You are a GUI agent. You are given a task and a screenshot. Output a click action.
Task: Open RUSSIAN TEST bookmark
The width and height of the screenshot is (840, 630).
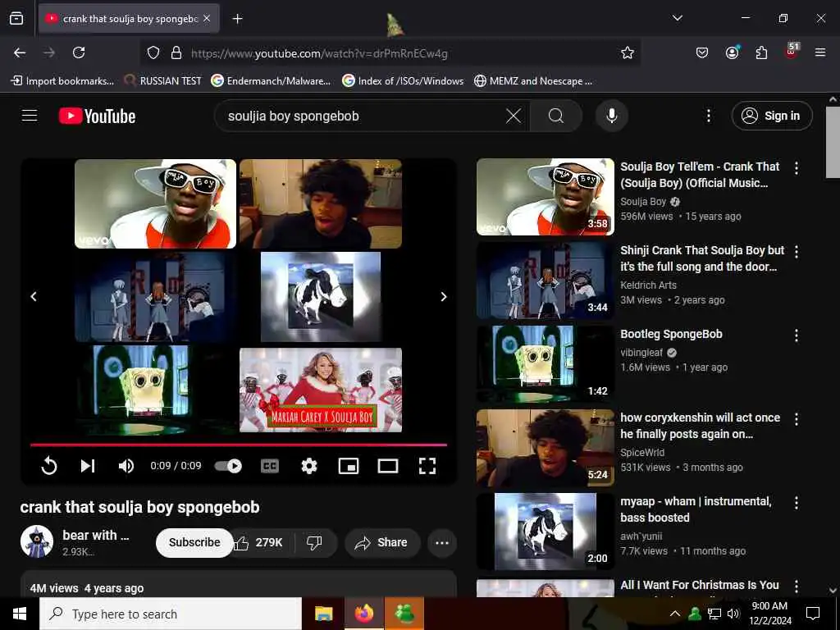163,81
